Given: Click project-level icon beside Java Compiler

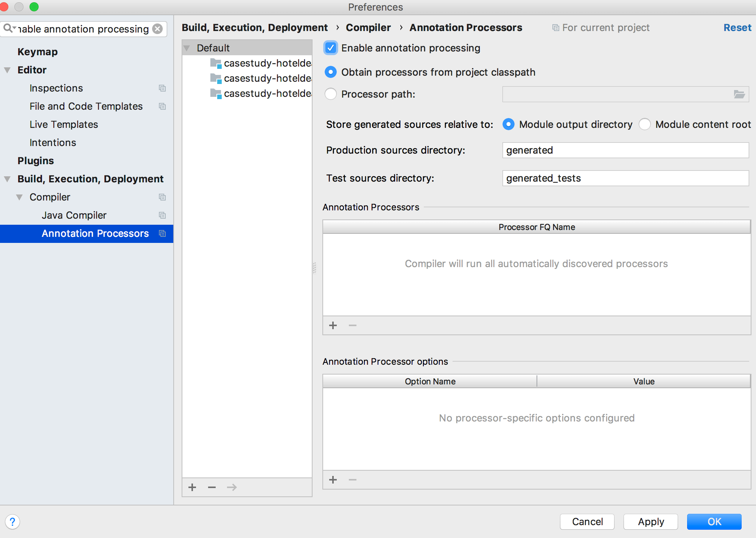Looking at the screenshot, I should (x=162, y=215).
